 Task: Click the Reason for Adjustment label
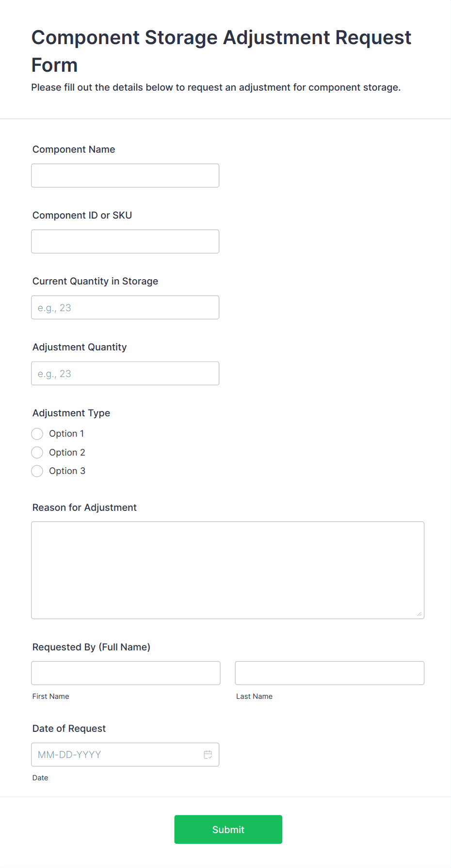(84, 507)
